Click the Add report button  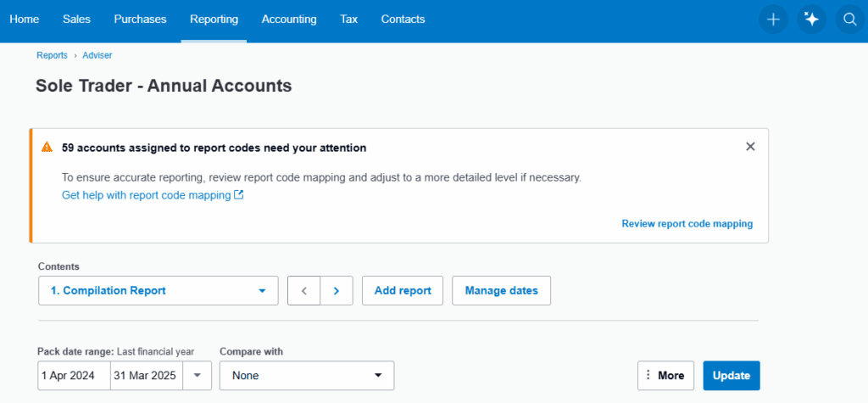[x=403, y=290]
